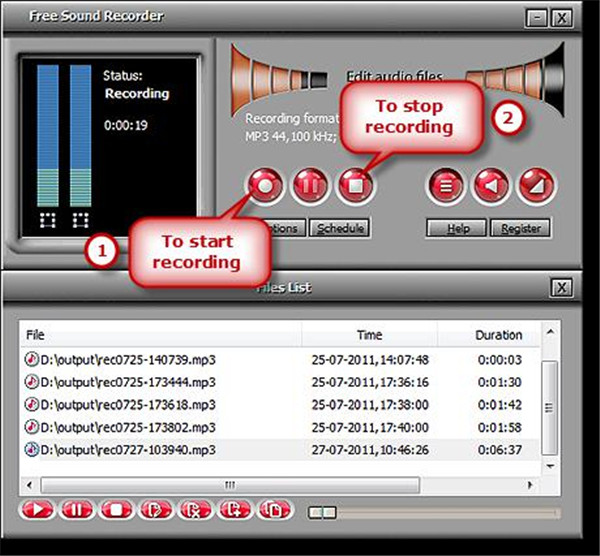Click the playback position slider handle
The width and height of the screenshot is (600, 556).
(323, 512)
